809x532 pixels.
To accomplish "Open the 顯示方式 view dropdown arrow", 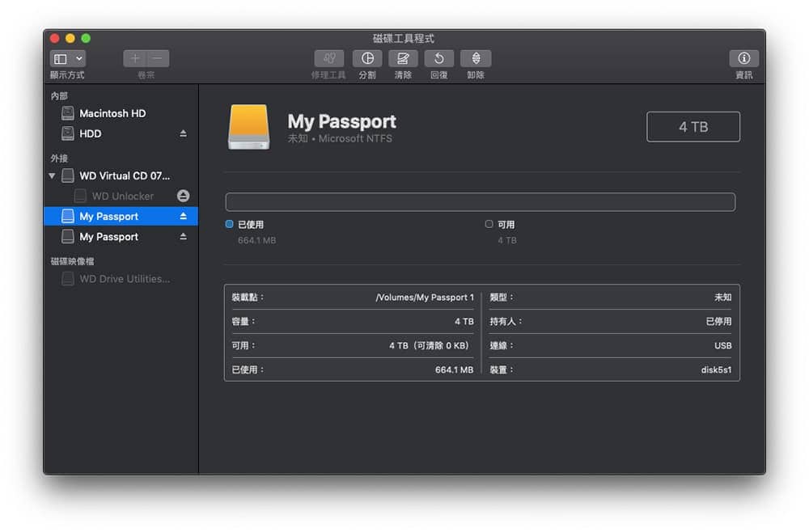I will point(79,58).
